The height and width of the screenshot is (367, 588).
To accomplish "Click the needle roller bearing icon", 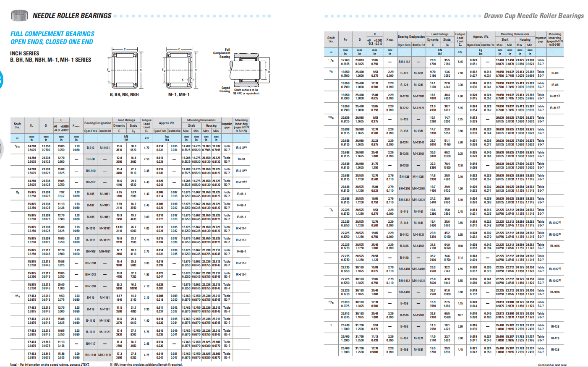I will click(19, 16).
